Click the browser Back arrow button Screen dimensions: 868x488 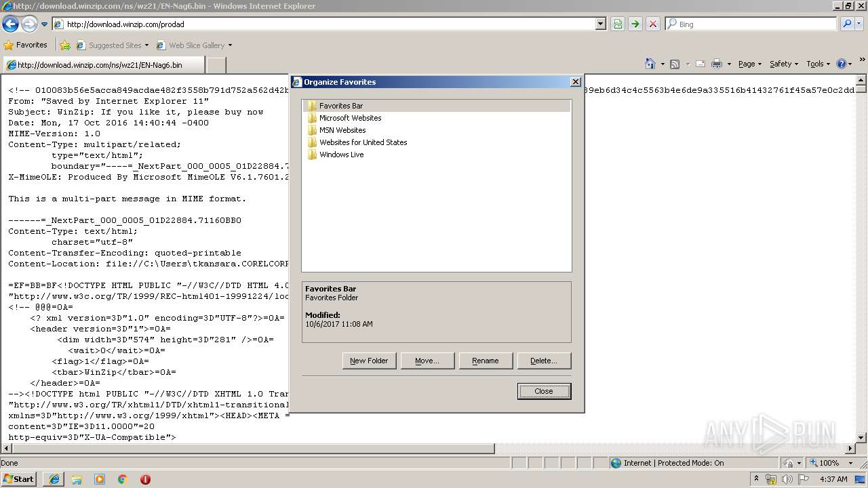(11, 24)
